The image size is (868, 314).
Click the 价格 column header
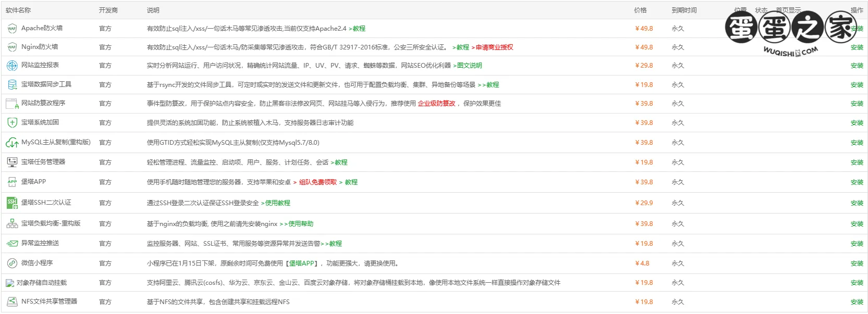click(x=640, y=10)
